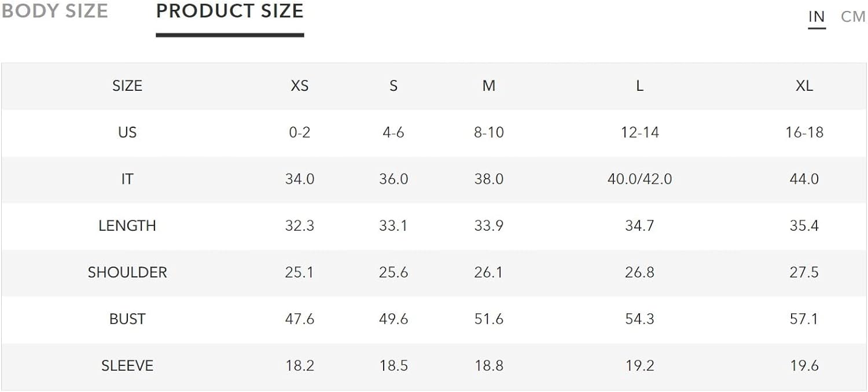Select the XL column header
This screenshot has height=392, width=868.
804,86
